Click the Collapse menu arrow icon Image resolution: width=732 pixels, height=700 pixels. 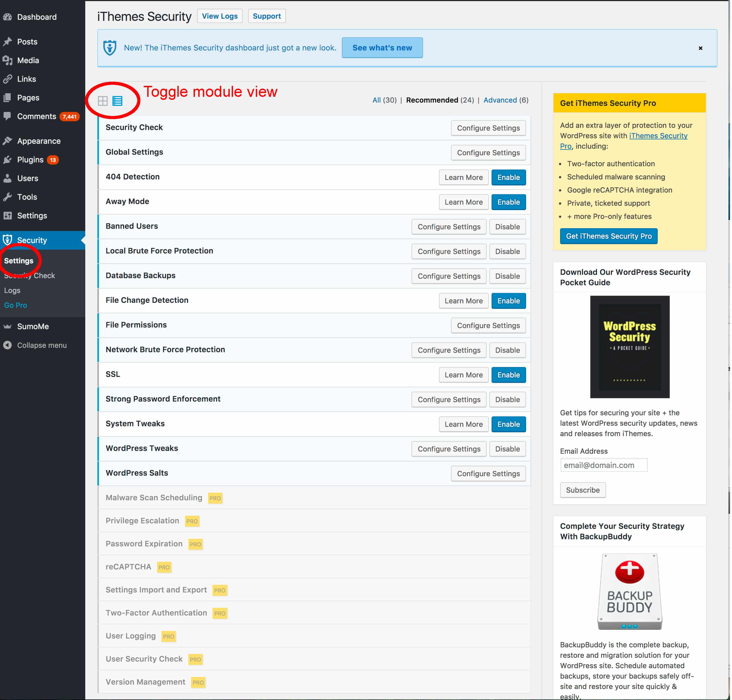(x=7, y=345)
